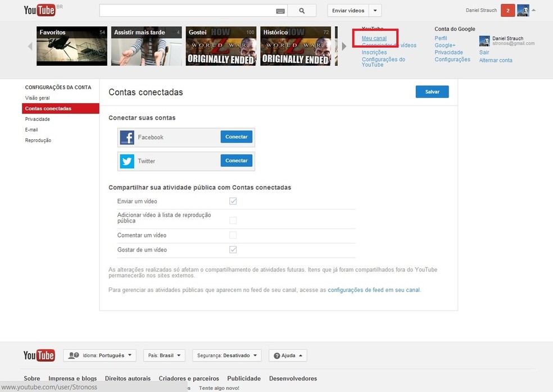Screen dimensions: 553x392
Task: Open Visão geral in account settings sidebar
Action: tap(38, 98)
